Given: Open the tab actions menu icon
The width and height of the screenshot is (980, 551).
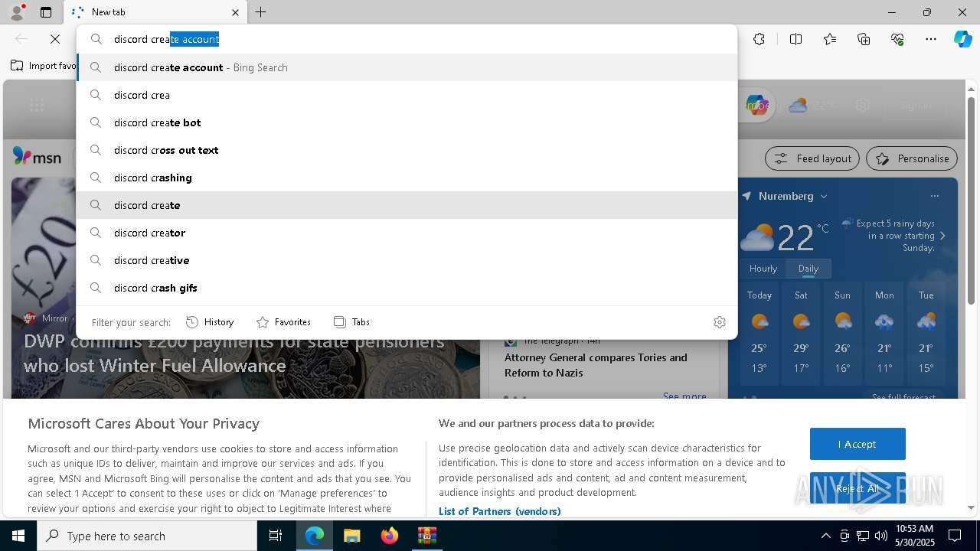Looking at the screenshot, I should (46, 12).
